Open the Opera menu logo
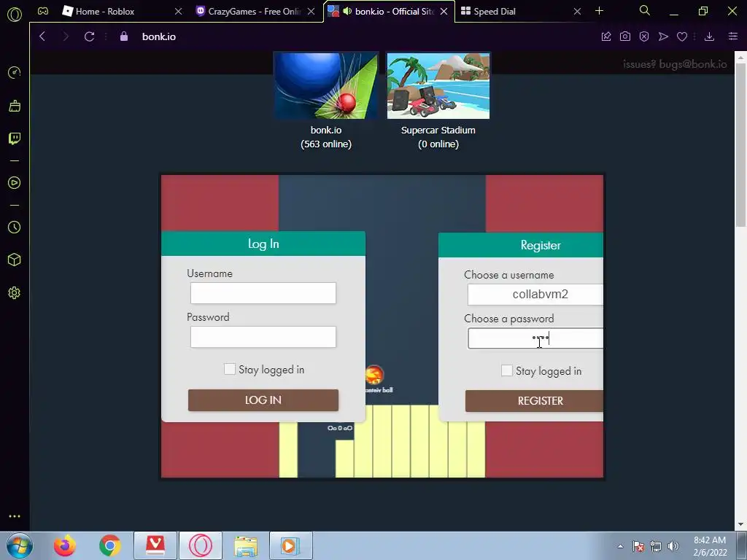The height and width of the screenshot is (560, 747). coord(15,15)
